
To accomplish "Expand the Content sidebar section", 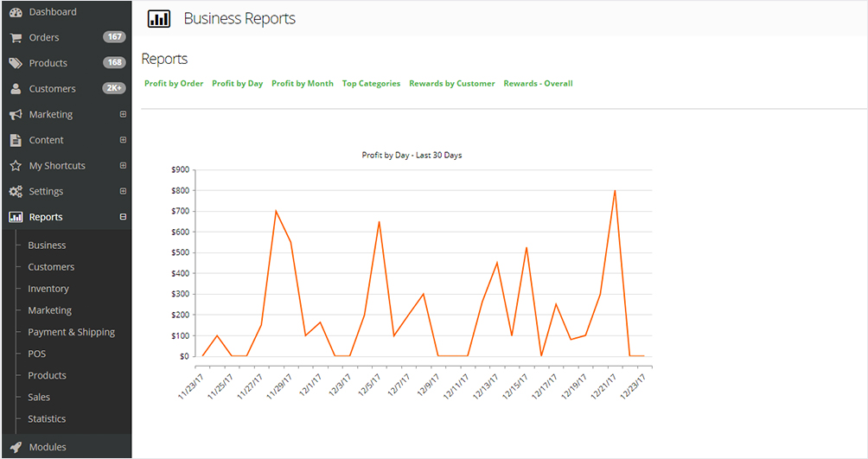I will pos(123,140).
